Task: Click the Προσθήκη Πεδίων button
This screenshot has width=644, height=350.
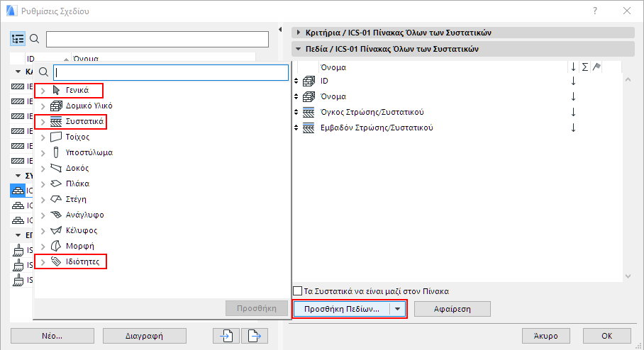Action: [342, 309]
